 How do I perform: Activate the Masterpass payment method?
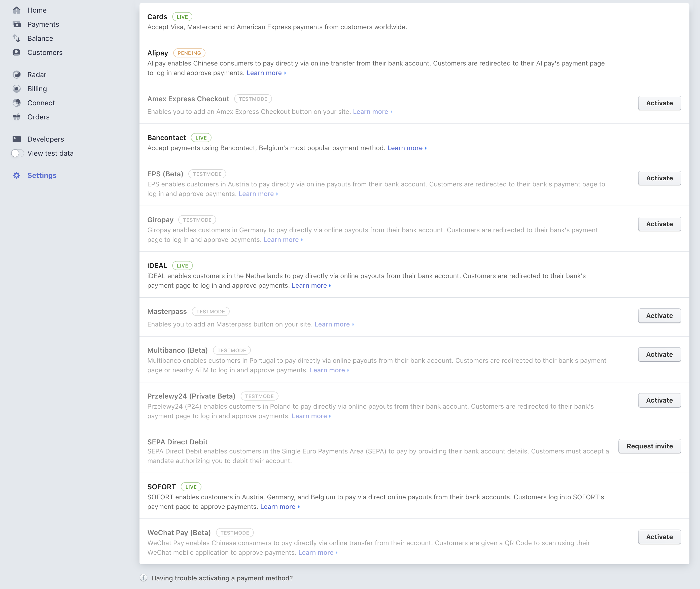coord(659,315)
